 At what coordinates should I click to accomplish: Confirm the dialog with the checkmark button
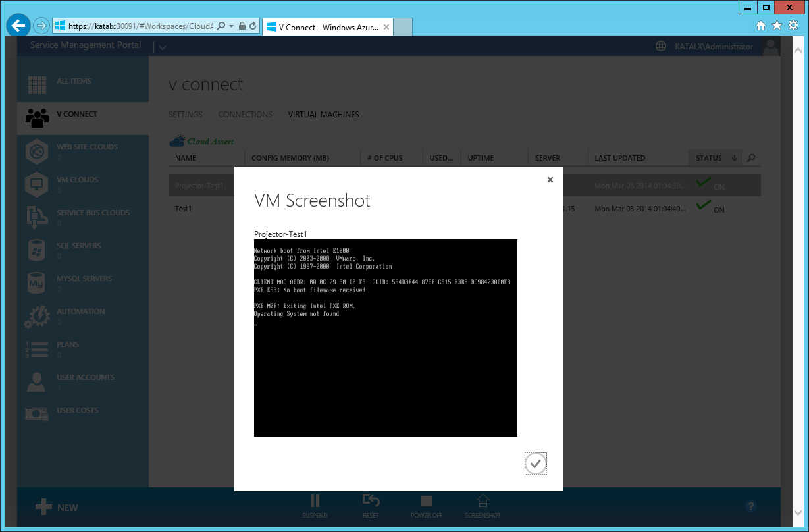(536, 464)
